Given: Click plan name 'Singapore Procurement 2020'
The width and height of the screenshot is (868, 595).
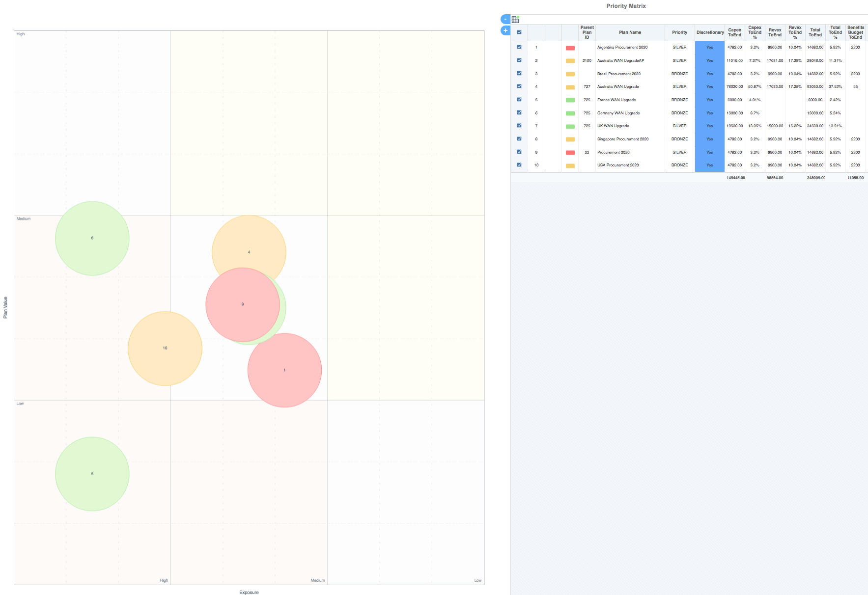Looking at the screenshot, I should [623, 139].
